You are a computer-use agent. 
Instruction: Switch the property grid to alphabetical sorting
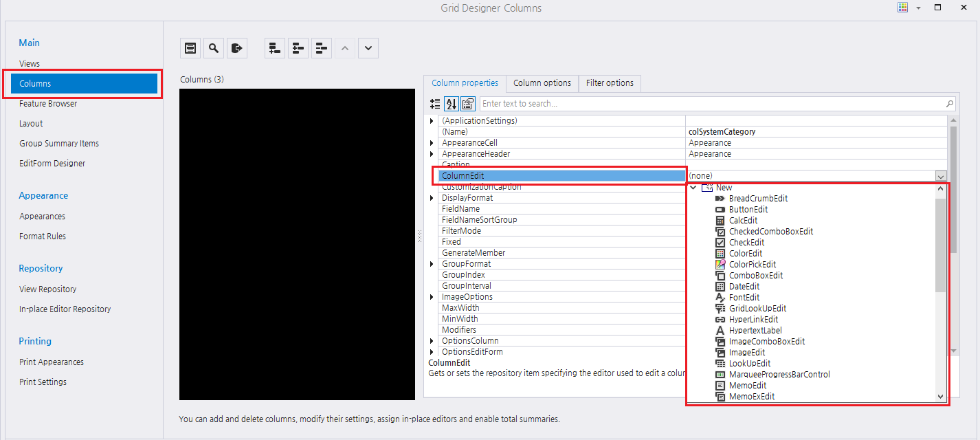click(x=452, y=104)
